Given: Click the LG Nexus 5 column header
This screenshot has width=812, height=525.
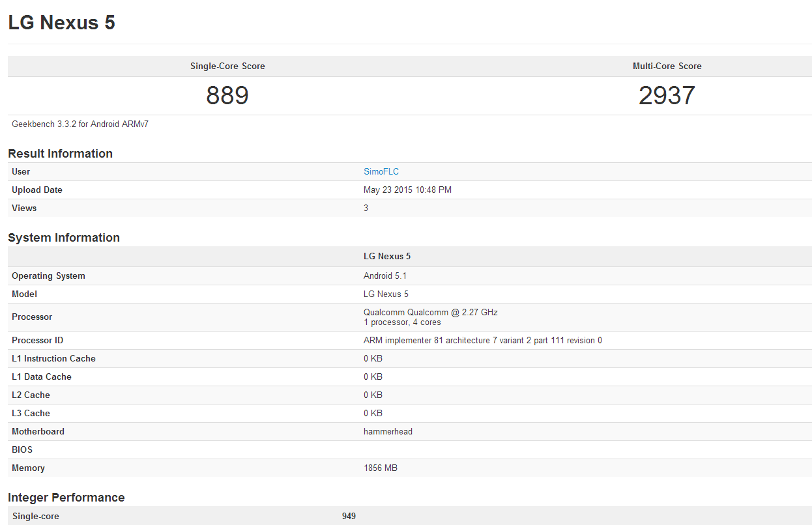Looking at the screenshot, I should [387, 257].
